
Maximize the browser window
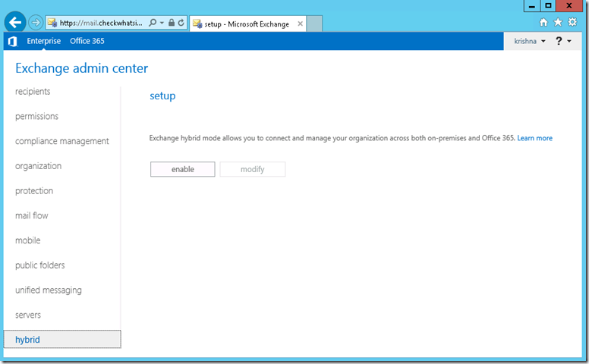(548, 5)
